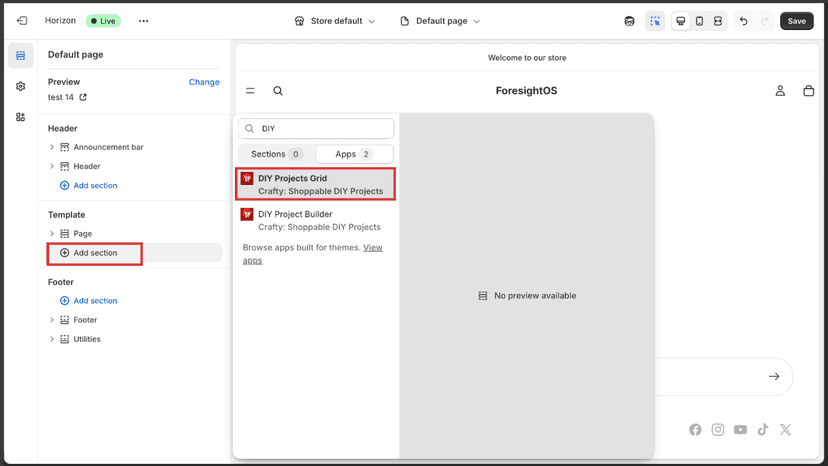Click Add section under Template
Image resolution: width=828 pixels, height=466 pixels.
[89, 253]
